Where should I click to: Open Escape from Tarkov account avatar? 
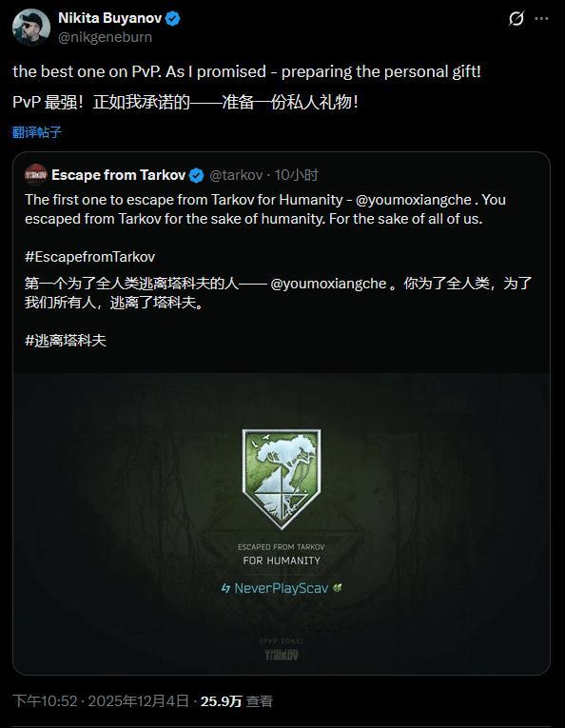[x=36, y=175]
